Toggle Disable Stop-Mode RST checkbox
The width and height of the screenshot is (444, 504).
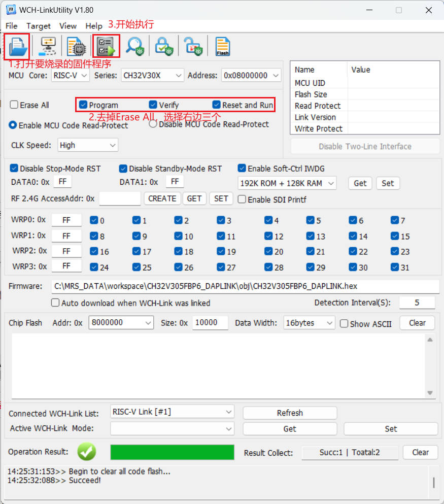(x=14, y=168)
